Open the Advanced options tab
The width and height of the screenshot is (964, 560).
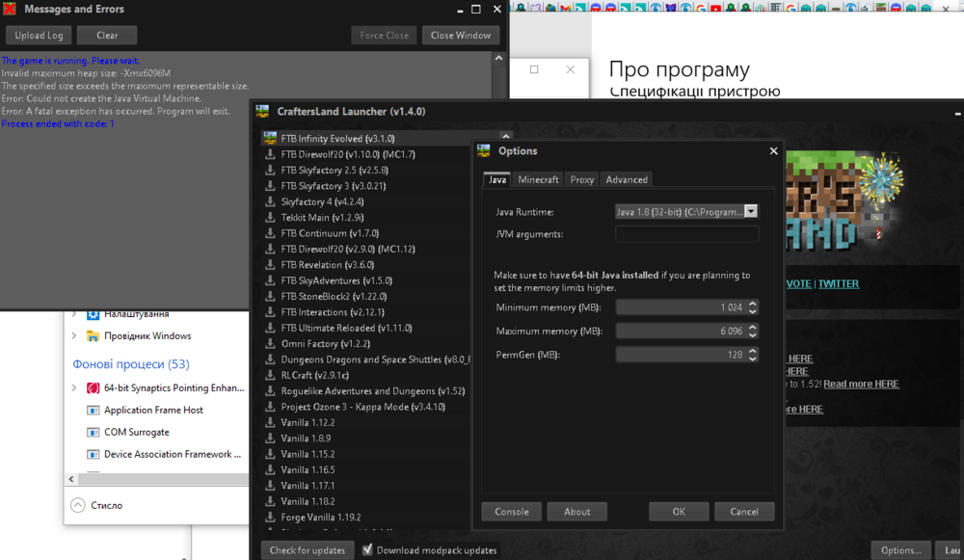627,179
